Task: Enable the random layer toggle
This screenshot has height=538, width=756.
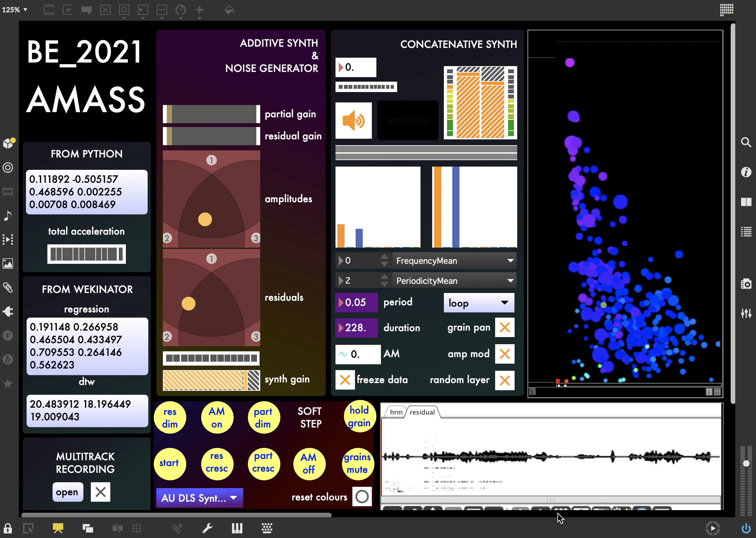Action: (x=504, y=380)
